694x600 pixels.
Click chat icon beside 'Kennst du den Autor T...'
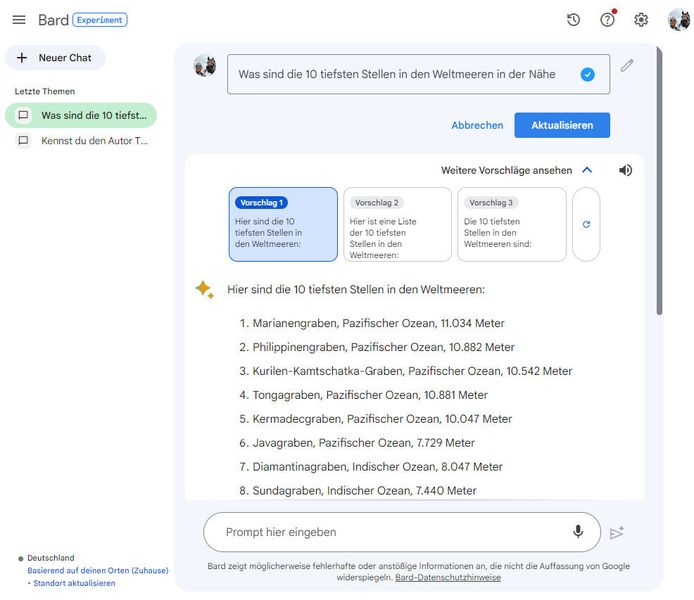[x=23, y=141]
